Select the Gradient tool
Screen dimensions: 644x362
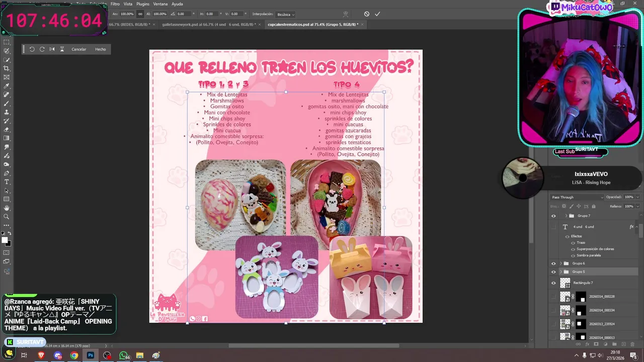tap(7, 138)
